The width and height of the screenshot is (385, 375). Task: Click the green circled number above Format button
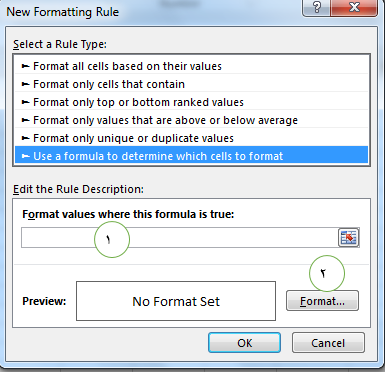click(x=327, y=273)
